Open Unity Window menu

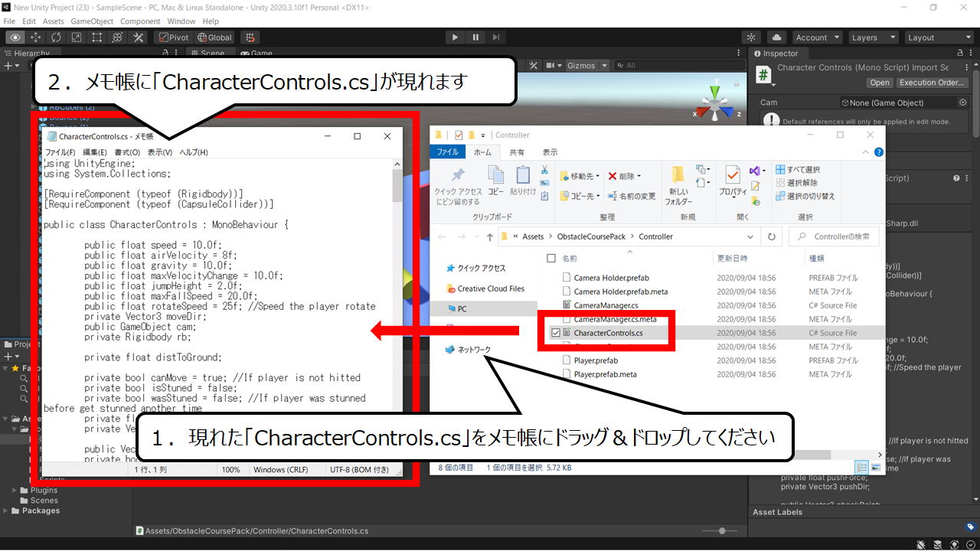[x=181, y=21]
